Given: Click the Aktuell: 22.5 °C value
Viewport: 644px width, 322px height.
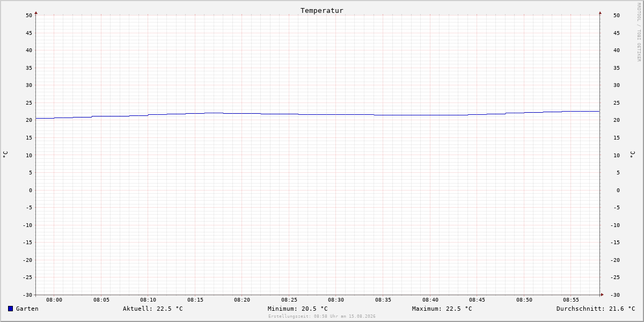Looking at the screenshot, I should point(153,309).
